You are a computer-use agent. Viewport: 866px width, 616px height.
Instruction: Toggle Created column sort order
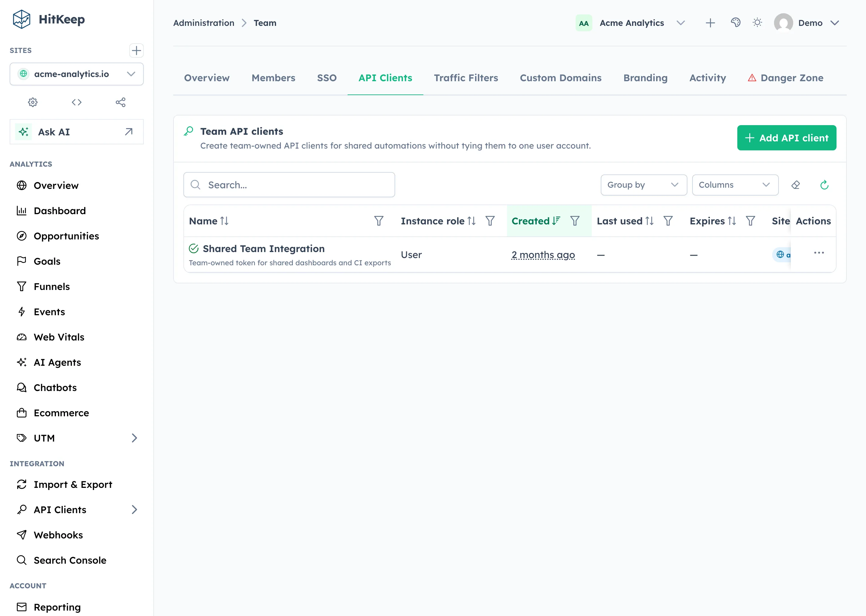coord(556,221)
